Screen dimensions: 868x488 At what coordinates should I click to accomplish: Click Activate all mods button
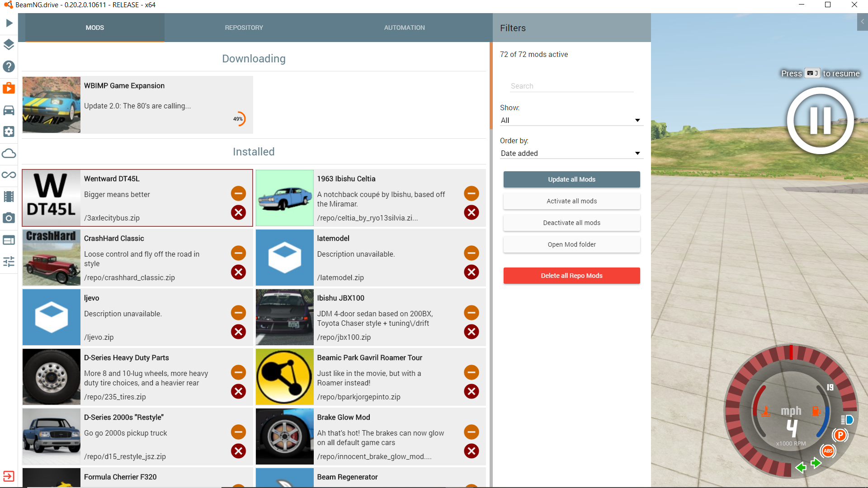tap(571, 201)
